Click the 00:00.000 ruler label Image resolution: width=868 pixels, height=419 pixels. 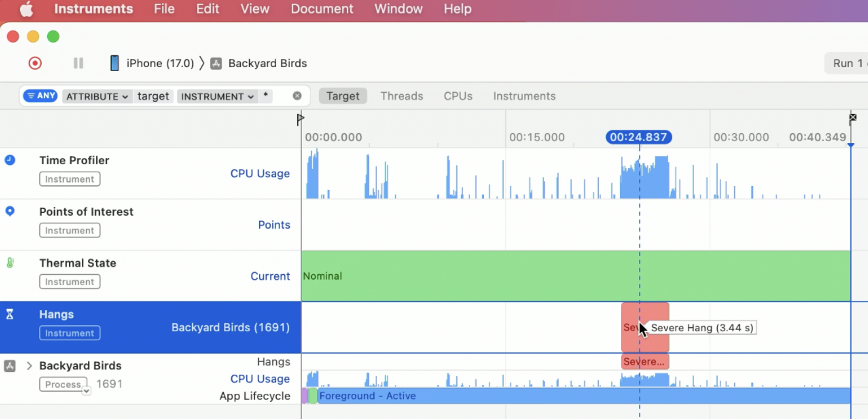pos(333,137)
